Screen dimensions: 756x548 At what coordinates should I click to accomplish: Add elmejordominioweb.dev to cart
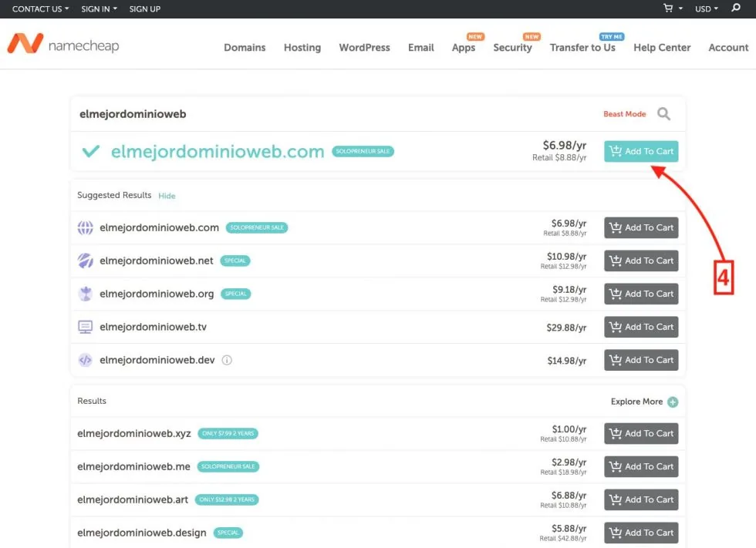(641, 360)
